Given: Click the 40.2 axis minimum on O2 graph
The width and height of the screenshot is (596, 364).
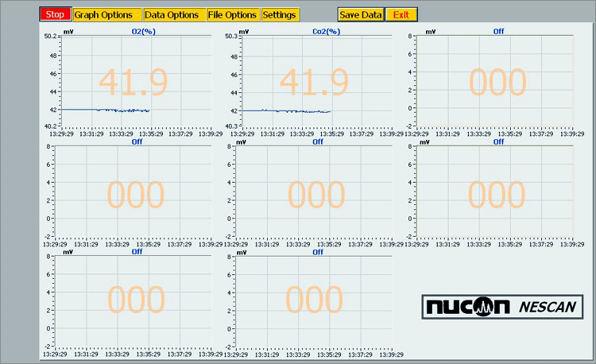Looking at the screenshot, I should click(x=50, y=126).
